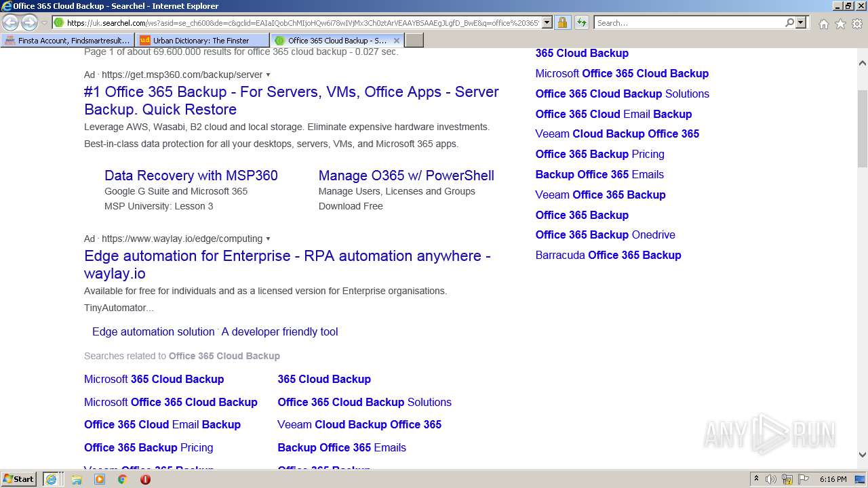The width and height of the screenshot is (868, 488).
Task: Switch to Urban Dictionary: The Finster tab
Action: click(202, 41)
